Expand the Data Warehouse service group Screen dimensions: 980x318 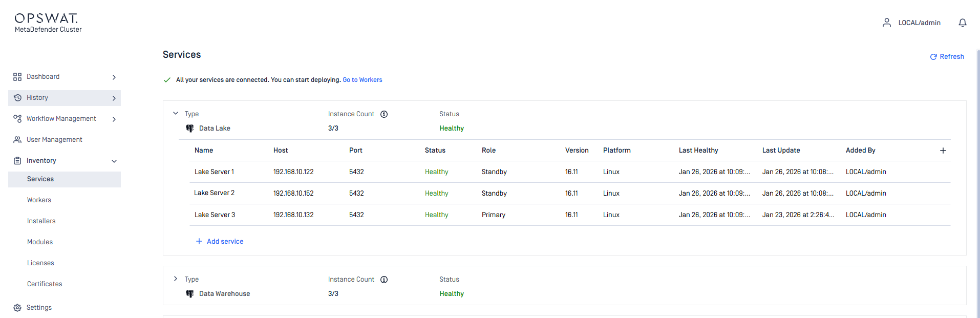tap(176, 279)
